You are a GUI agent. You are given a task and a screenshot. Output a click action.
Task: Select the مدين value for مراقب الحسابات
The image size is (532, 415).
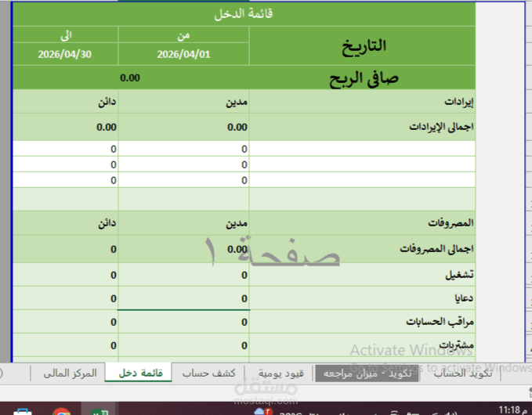point(183,321)
